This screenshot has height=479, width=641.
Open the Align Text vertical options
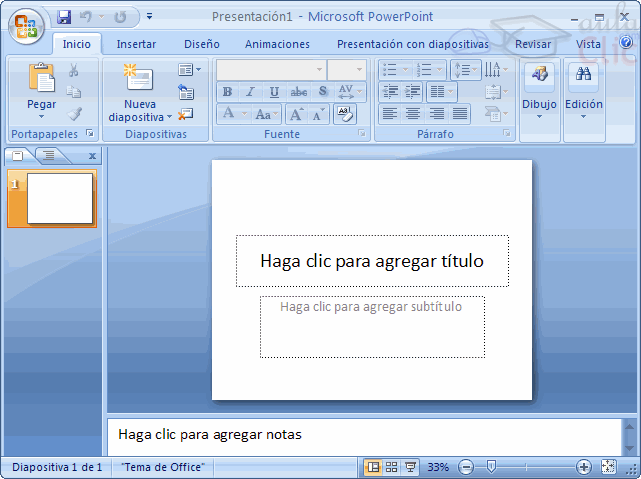(496, 92)
